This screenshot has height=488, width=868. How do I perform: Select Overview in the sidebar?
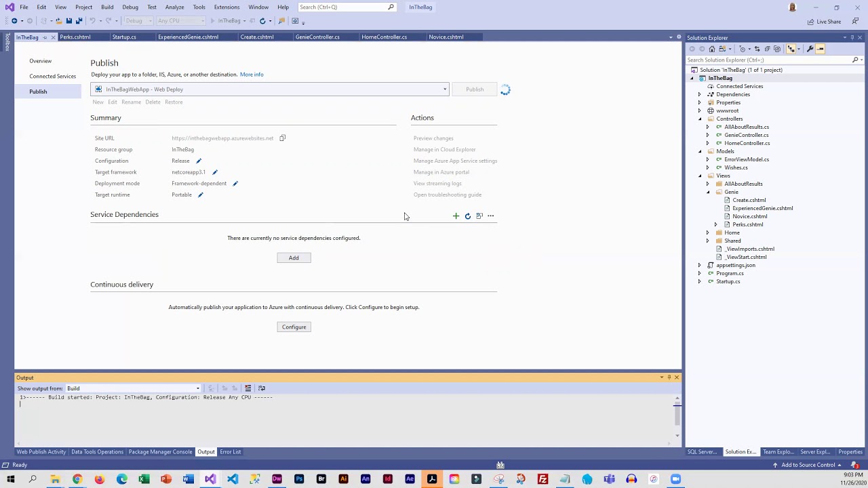click(x=40, y=61)
